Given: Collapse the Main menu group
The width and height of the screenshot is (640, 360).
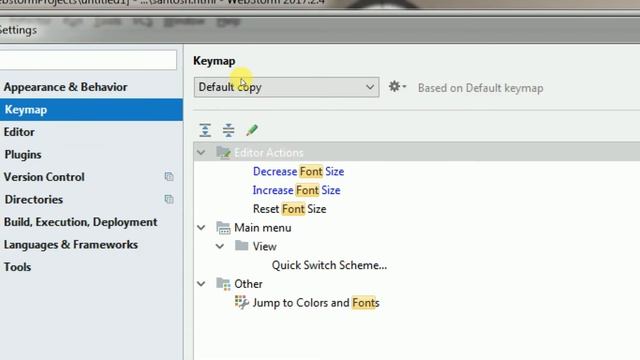Looking at the screenshot, I should 201,228.
